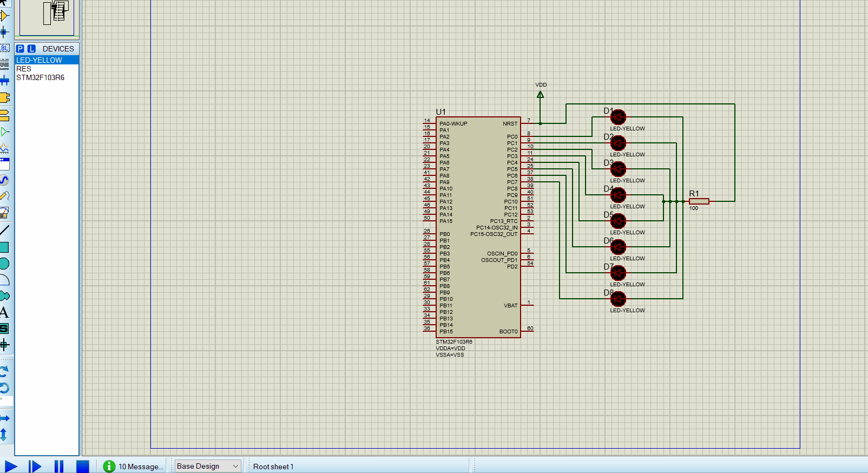This screenshot has width=868, height=473.
Task: Mirror the component horizontally
Action: click(x=4, y=418)
